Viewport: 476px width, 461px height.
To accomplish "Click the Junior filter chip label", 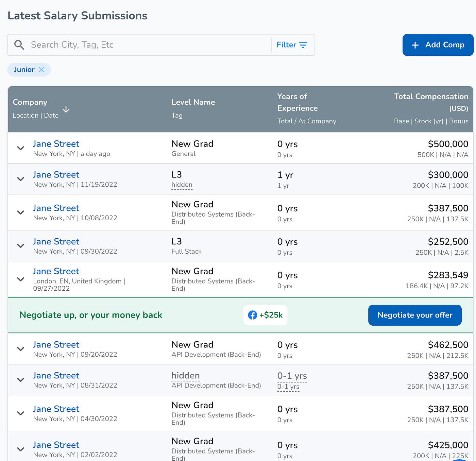I will (24, 70).
